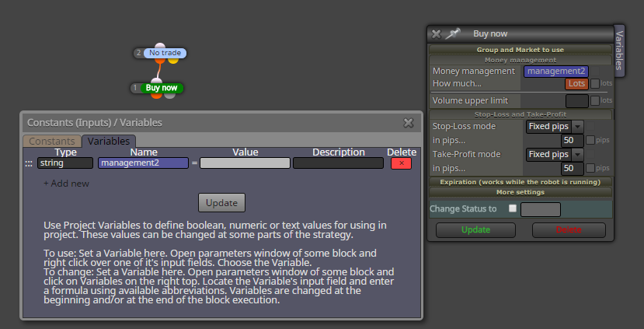Click the variable Value input field
Screen dimensions: 644x329
coord(245,163)
